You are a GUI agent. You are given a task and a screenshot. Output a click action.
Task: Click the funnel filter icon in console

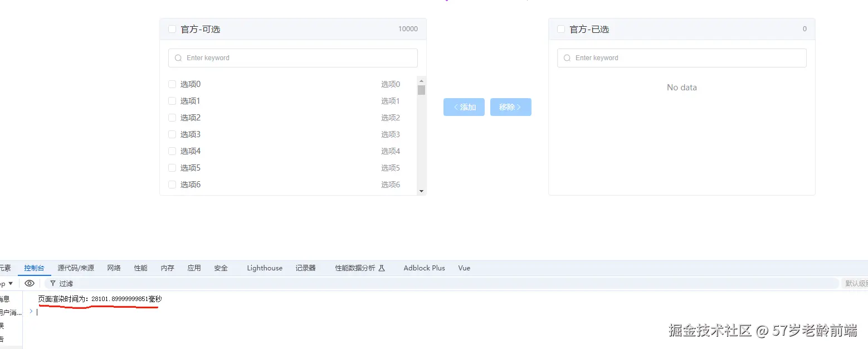pos(53,283)
